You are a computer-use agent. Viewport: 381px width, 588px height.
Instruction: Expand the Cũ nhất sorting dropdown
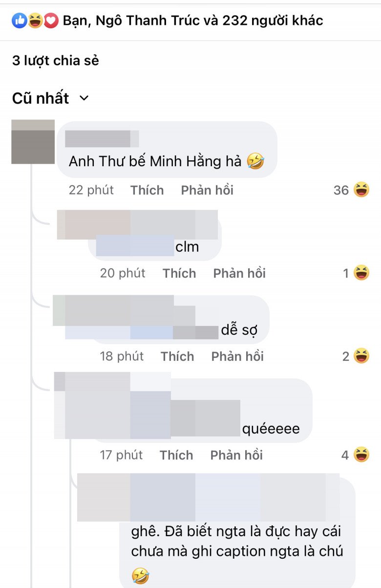pos(50,98)
